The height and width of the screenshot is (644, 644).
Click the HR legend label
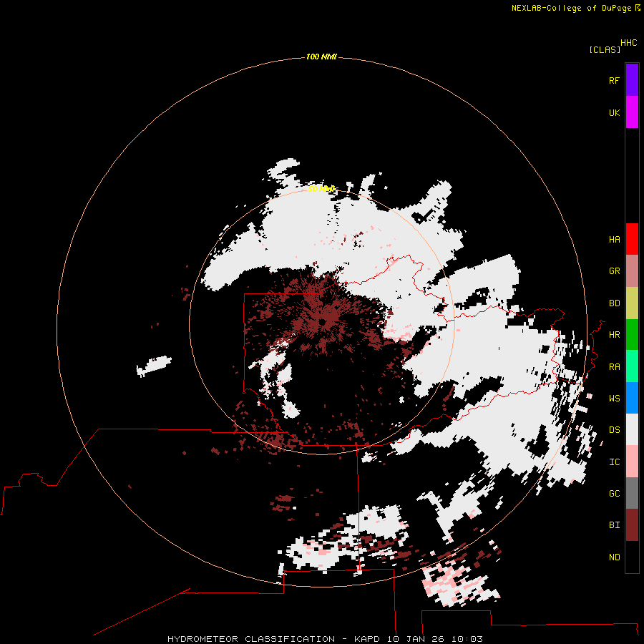click(x=614, y=335)
